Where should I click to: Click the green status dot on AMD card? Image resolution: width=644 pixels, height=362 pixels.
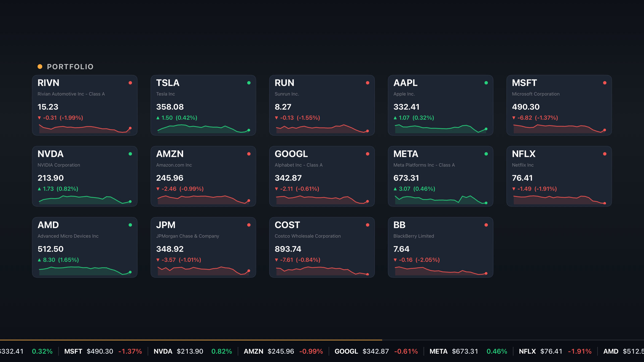130,225
